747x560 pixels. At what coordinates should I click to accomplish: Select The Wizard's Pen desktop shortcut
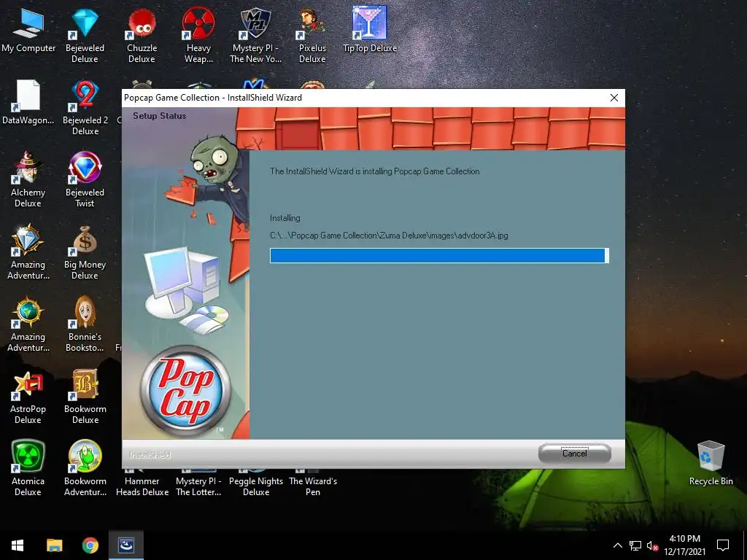[312, 484]
